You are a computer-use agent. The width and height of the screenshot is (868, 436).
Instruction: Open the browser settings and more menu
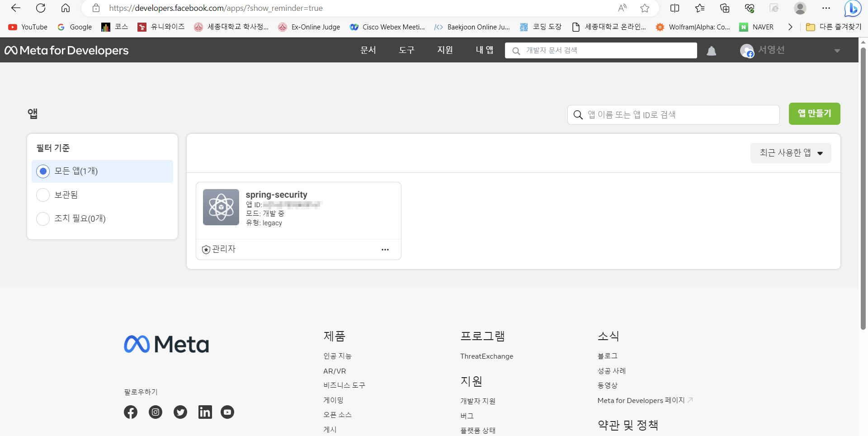pyautogui.click(x=826, y=8)
